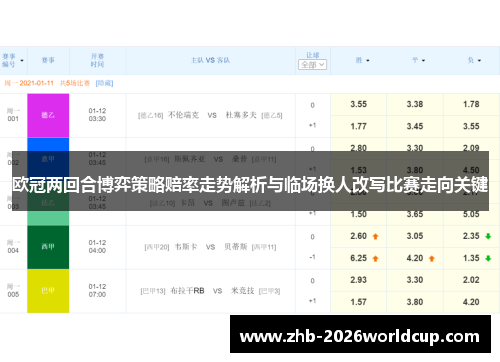This screenshot has width=500, height=362.
Task: Select lose odds 1.78
Action: tap(471, 105)
